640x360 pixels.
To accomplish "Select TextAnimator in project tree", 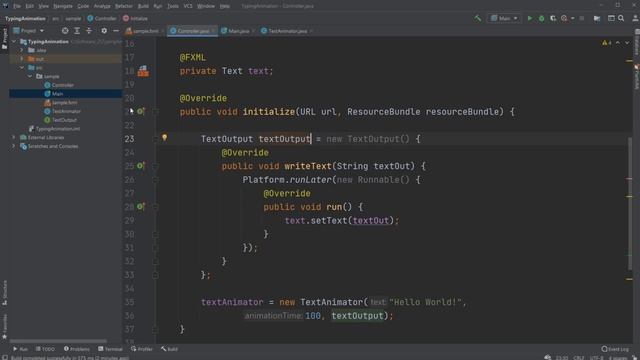I will tap(62, 111).
